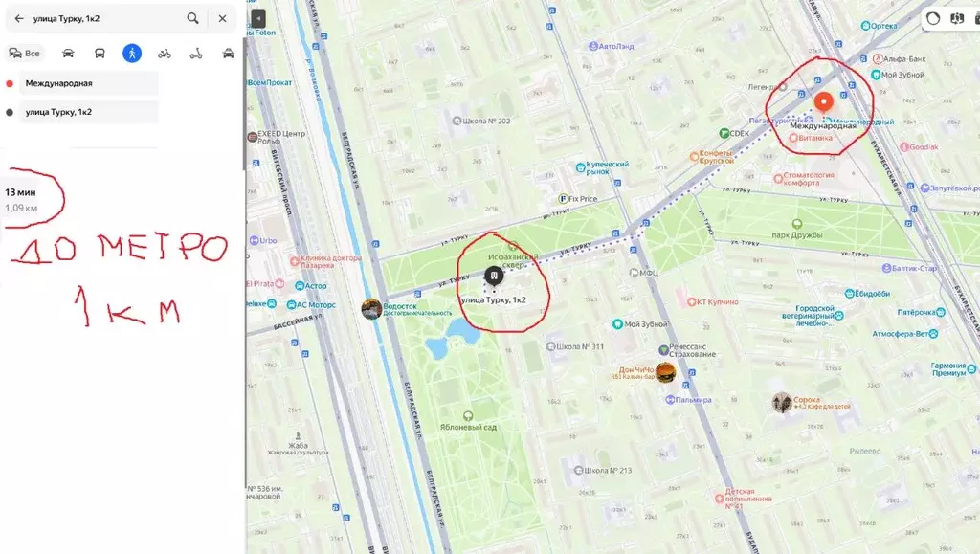Toggle the circular traffic control at top right
980x554 pixels.
click(933, 19)
